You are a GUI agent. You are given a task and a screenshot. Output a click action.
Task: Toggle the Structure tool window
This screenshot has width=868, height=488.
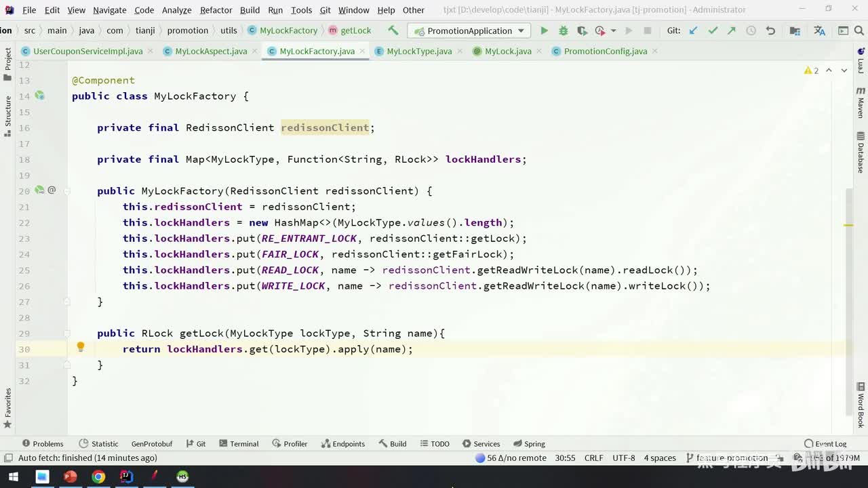tap(7, 116)
